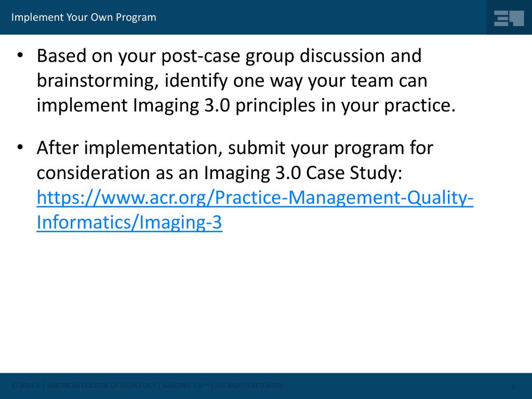
Task: Select the 'Implement Your Own Program' title
Action: [84, 17]
